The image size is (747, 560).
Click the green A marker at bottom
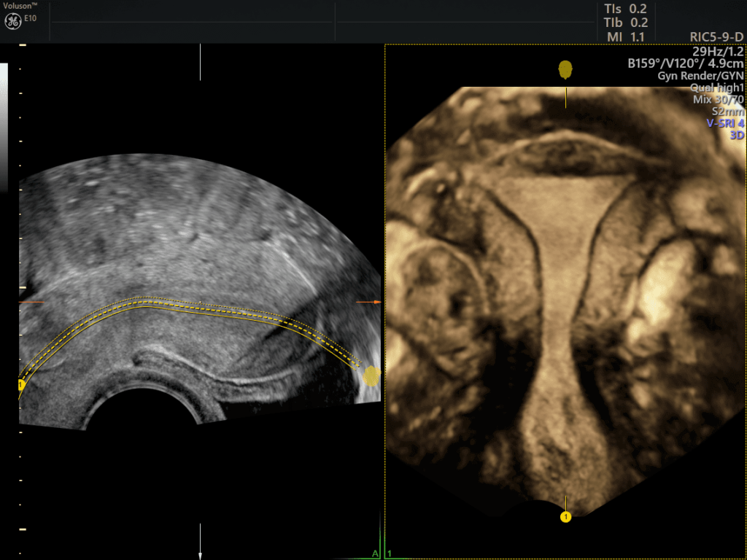point(375,554)
